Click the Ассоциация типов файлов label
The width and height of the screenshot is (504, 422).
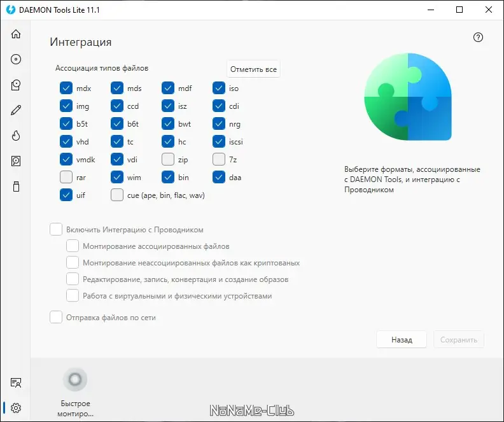[102, 68]
